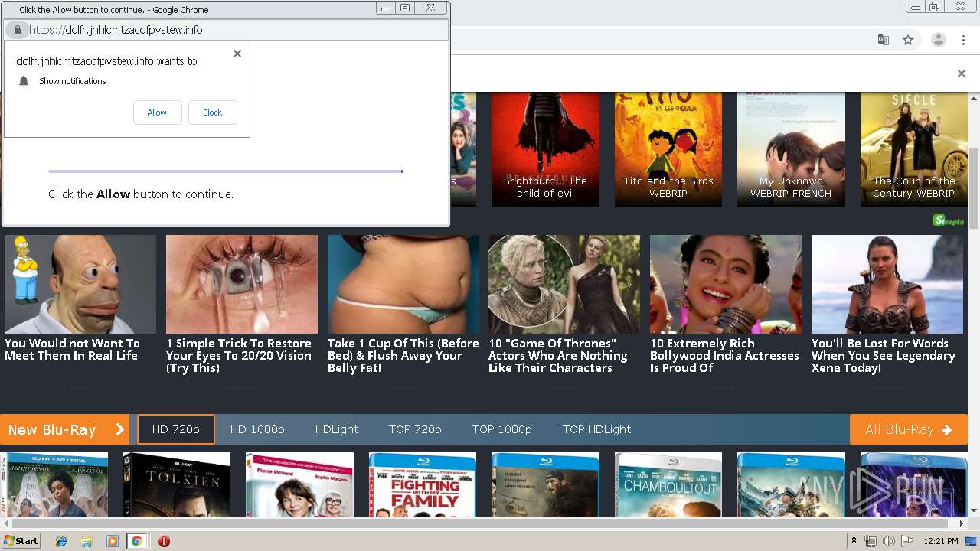Viewport: 980px width, 551px height.
Task: Click the page's vertical scrollbar down arrow
Action: tap(974, 510)
